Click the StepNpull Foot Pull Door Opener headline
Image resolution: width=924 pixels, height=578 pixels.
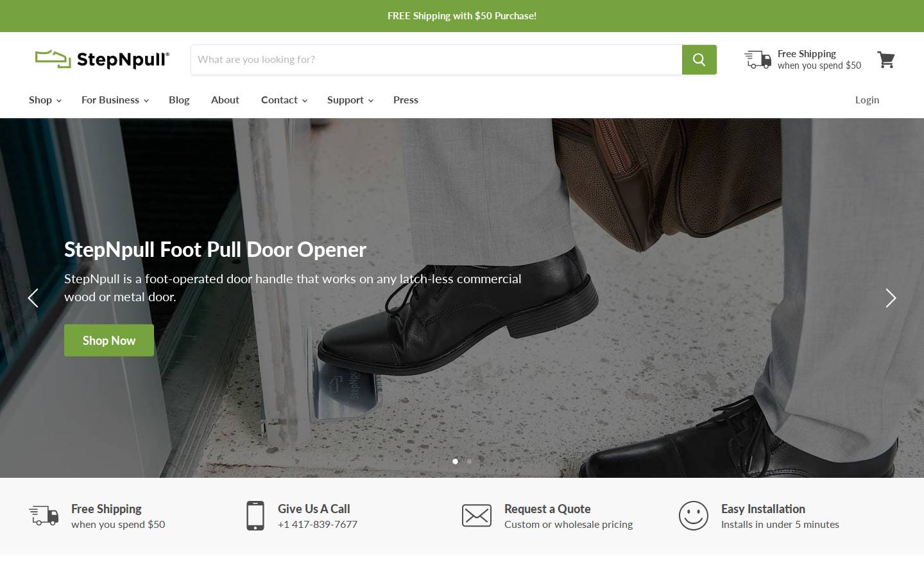[x=215, y=249]
